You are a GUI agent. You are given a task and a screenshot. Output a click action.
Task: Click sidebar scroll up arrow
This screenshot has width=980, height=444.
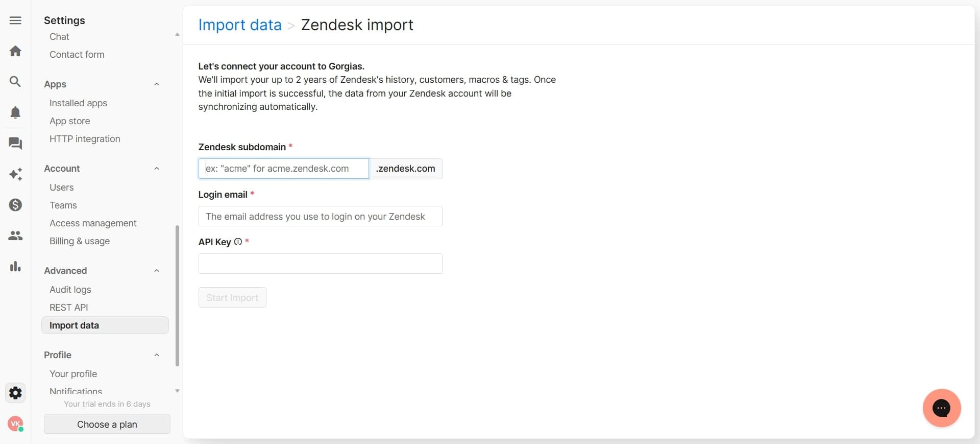(177, 34)
